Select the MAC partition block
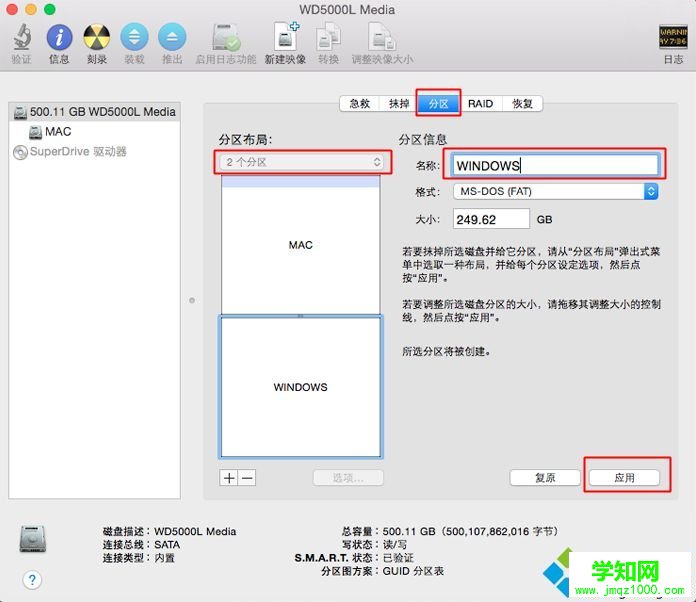This screenshot has width=696, height=602. (x=301, y=245)
